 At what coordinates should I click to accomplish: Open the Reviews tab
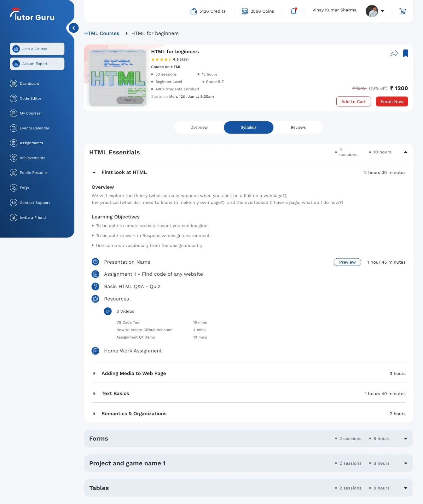(x=298, y=128)
